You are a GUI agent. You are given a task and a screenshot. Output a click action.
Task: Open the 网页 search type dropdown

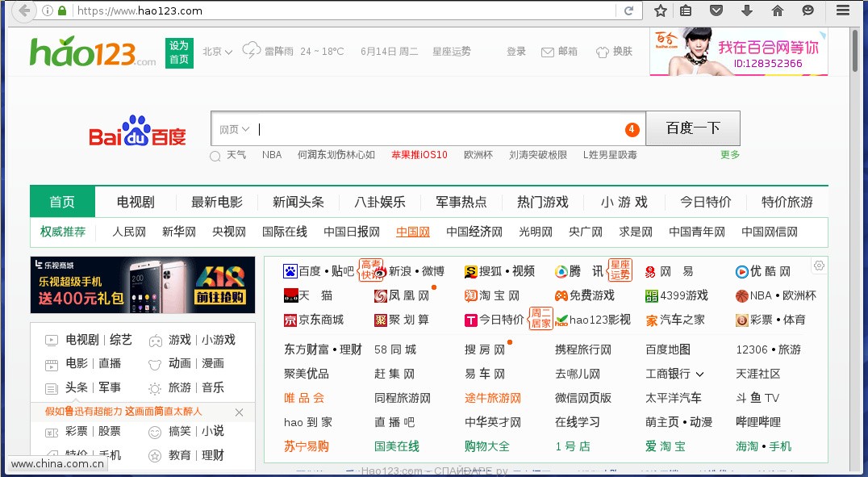[234, 130]
